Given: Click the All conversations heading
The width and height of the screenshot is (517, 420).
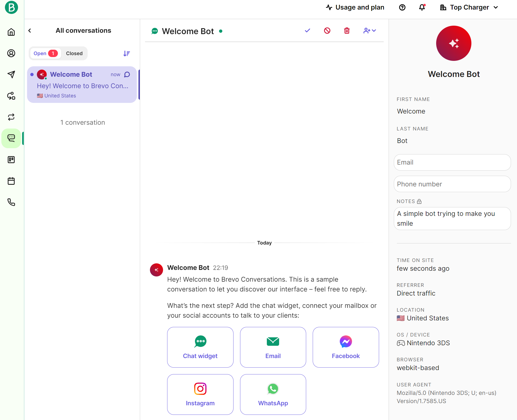Looking at the screenshot, I should coord(83,31).
